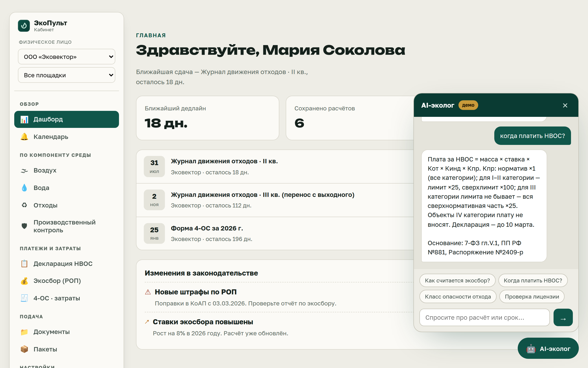588x368 pixels.
Task: Send the chat message with arrow button
Action: [x=563, y=317]
